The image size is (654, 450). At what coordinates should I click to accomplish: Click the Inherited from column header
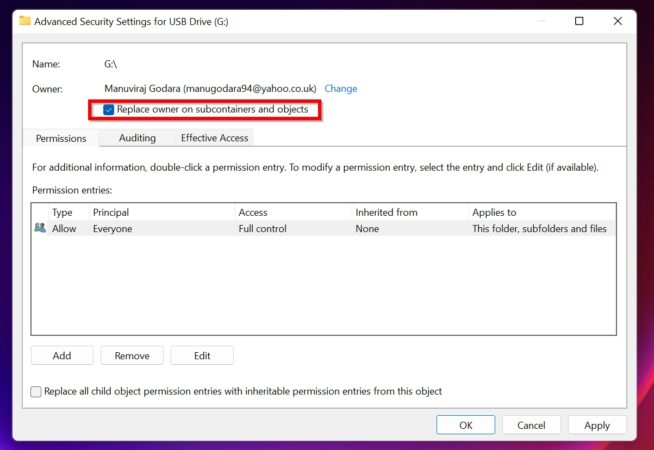(x=386, y=213)
